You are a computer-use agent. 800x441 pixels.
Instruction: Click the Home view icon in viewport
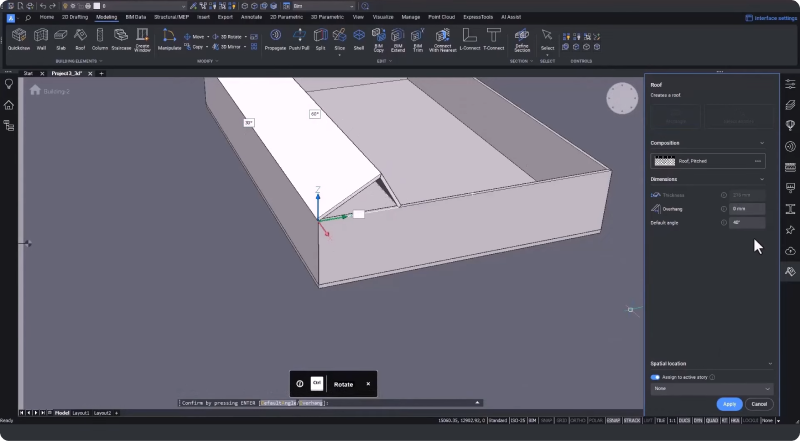[35, 90]
